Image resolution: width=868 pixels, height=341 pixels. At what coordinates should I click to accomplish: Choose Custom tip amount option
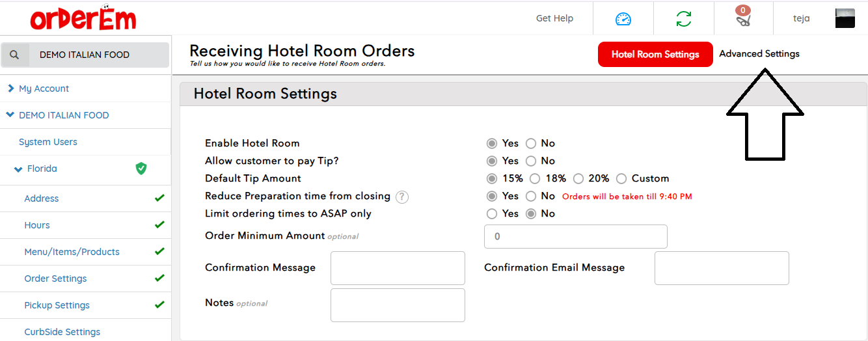point(621,178)
